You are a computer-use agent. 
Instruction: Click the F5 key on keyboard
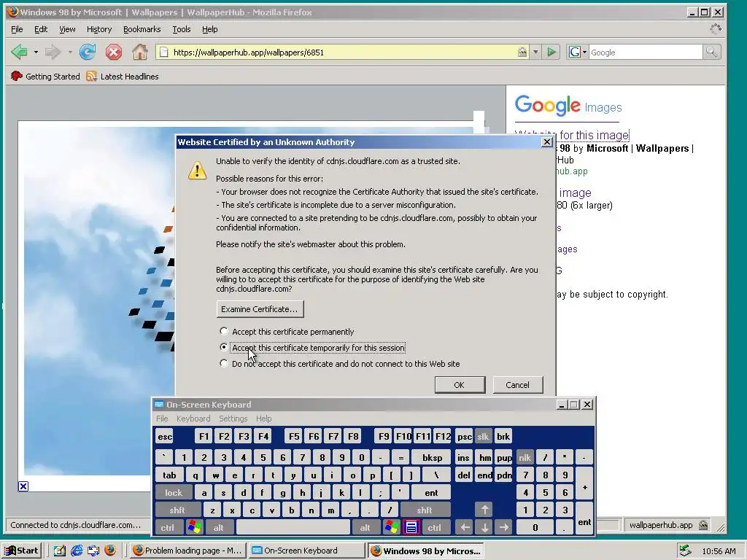(x=294, y=436)
